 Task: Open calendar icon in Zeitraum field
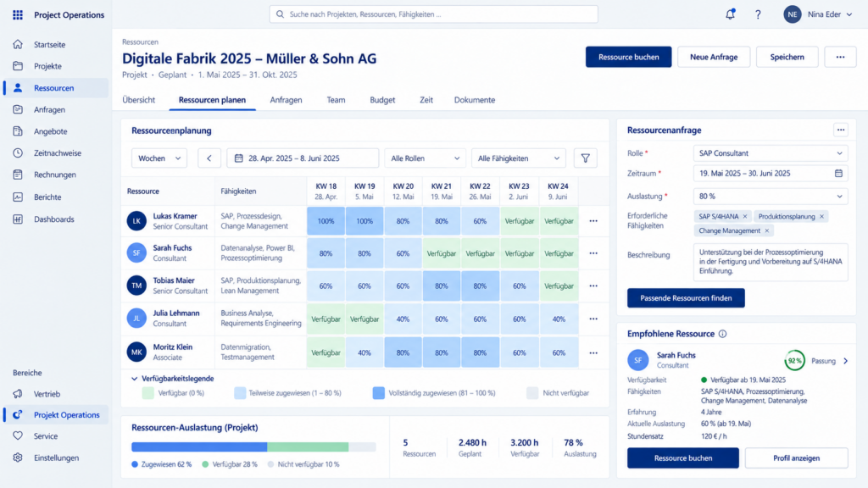pyautogui.click(x=838, y=173)
